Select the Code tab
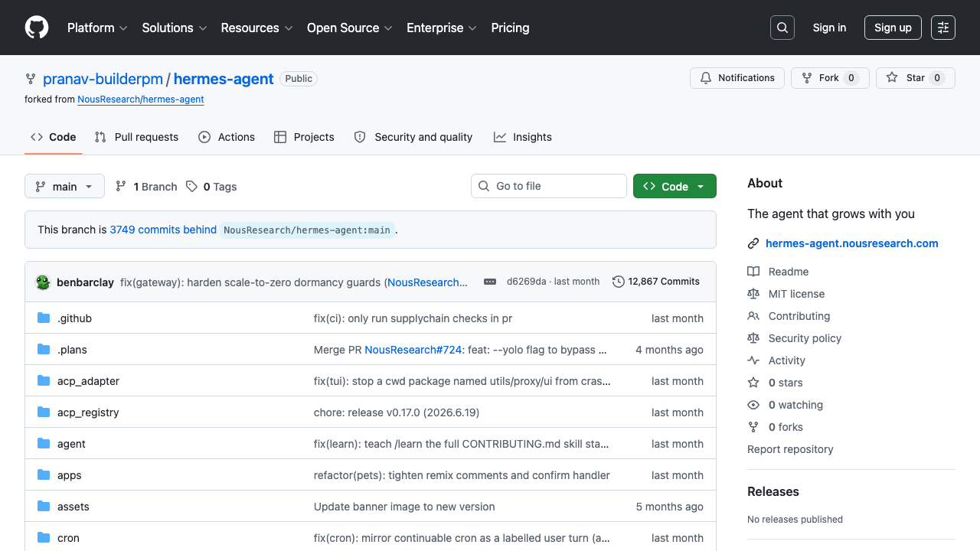The width and height of the screenshot is (980, 551). point(53,137)
